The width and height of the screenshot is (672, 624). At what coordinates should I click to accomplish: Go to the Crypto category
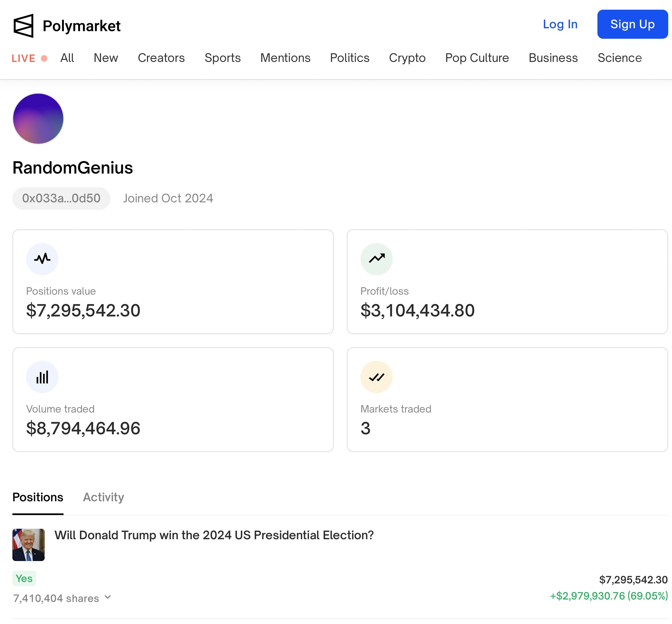407,58
